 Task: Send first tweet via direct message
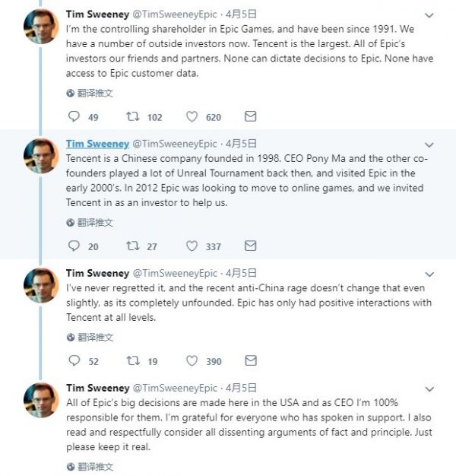(x=250, y=117)
